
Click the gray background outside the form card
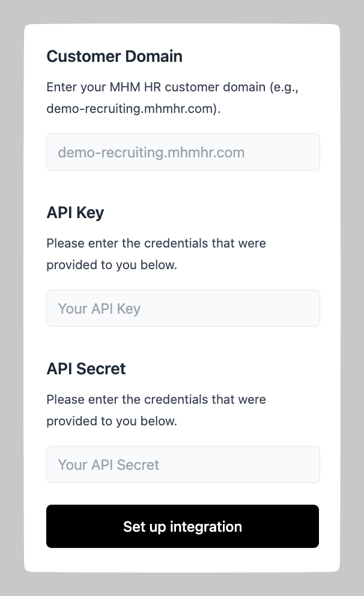tap(11, 300)
